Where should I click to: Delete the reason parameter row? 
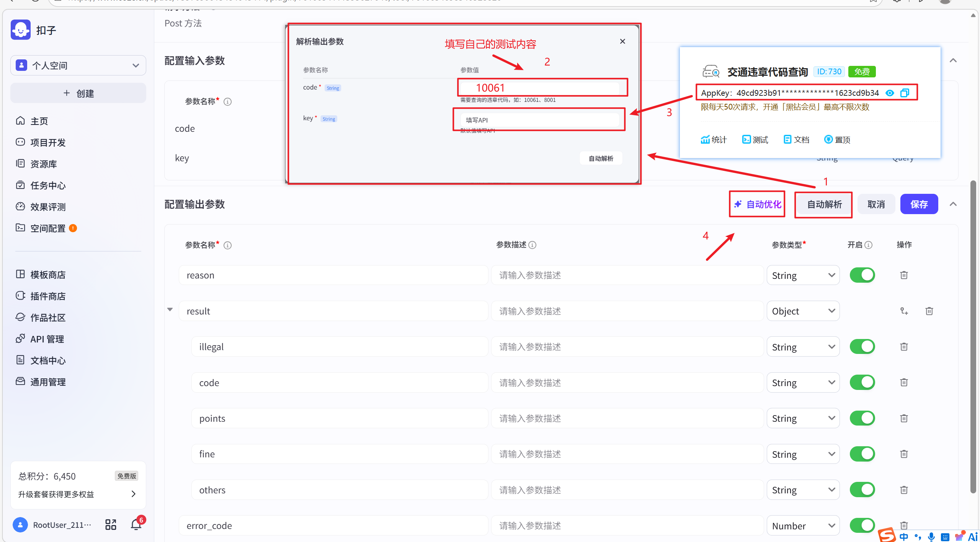[904, 275]
